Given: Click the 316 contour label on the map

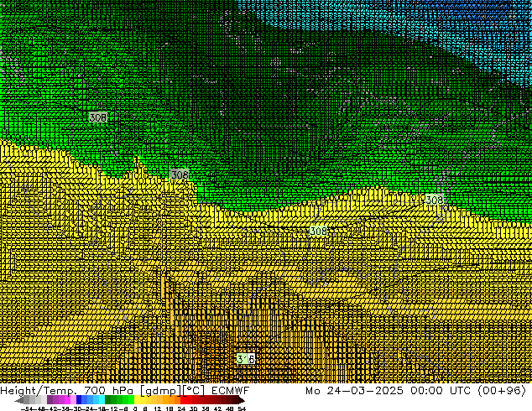Looking at the screenshot, I should (x=246, y=359).
